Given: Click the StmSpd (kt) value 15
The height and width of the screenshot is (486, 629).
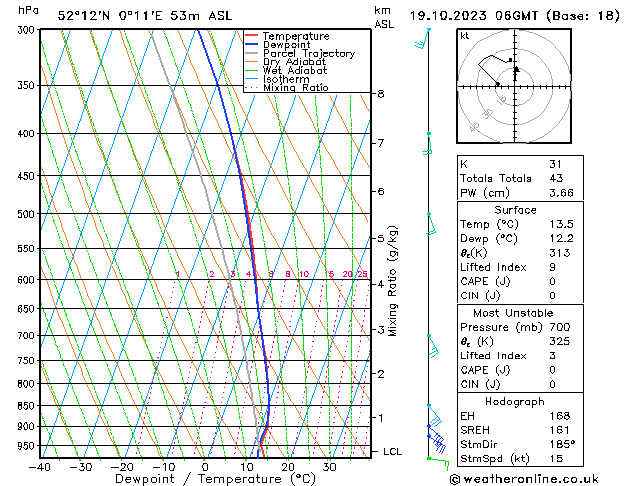Looking at the screenshot, I should click(556, 458).
